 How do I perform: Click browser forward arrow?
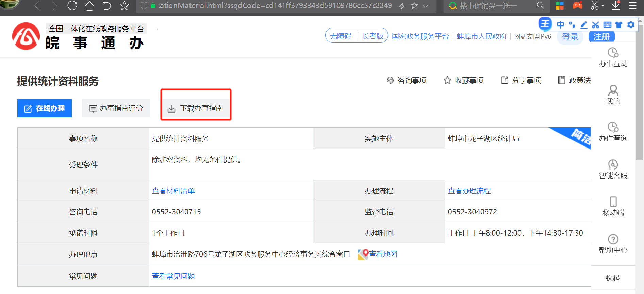pos(55,6)
